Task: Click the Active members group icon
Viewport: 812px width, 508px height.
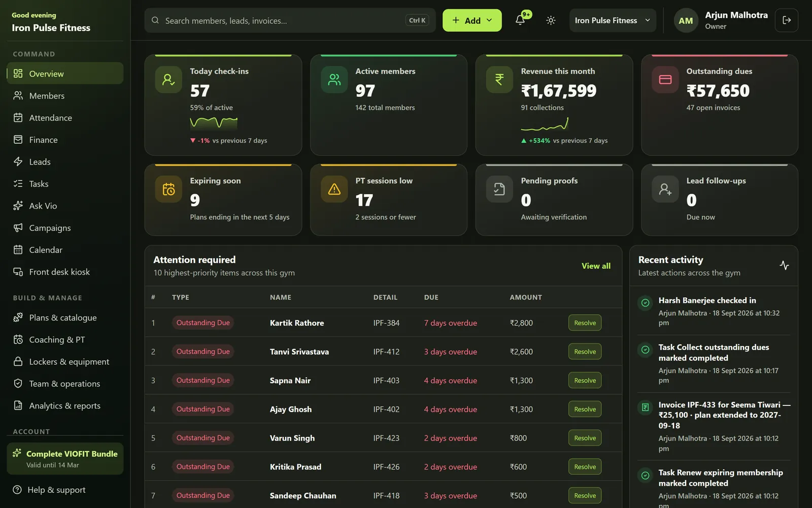Action: pyautogui.click(x=334, y=80)
